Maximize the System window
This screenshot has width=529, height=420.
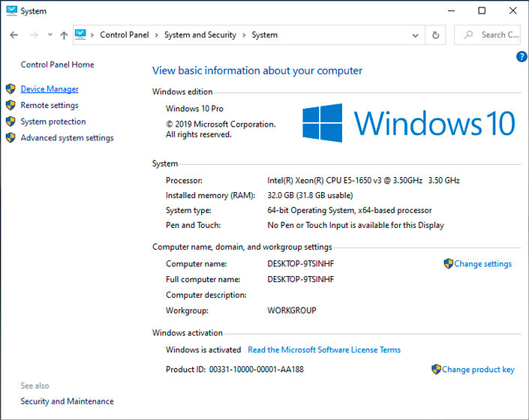click(482, 10)
